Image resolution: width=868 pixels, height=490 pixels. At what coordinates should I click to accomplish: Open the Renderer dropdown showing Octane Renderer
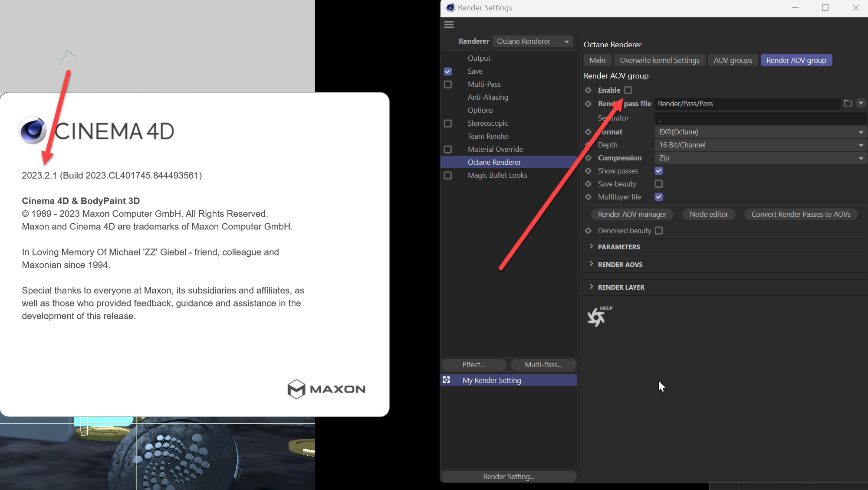click(533, 41)
